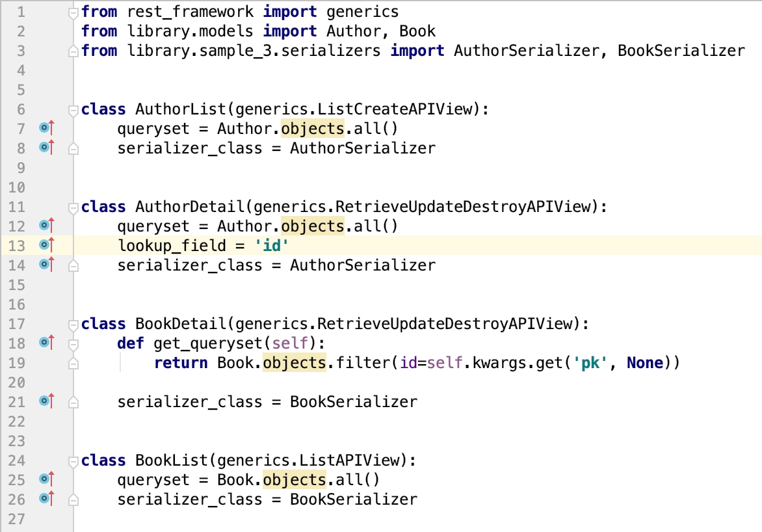This screenshot has height=532, width=762.
Task: Click override gutter icon on line 7
Action: [46, 129]
